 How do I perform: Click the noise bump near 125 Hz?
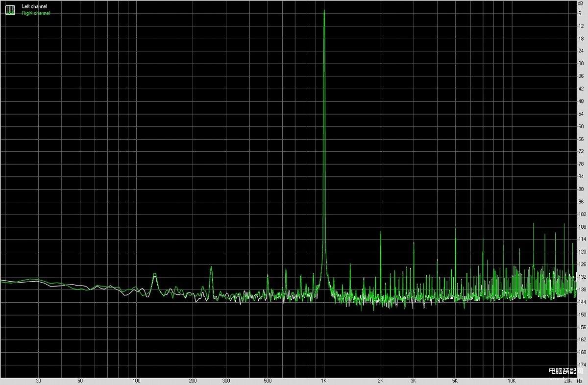(154, 274)
